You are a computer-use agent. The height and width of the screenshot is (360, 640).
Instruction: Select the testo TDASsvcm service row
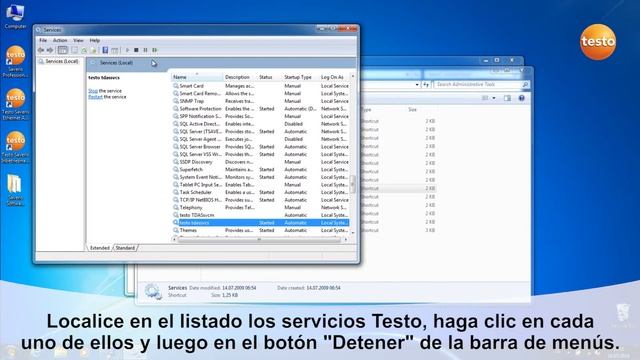click(x=260, y=215)
